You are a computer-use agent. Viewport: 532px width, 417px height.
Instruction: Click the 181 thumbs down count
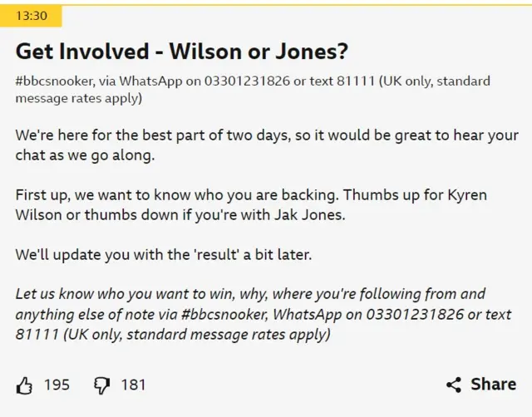tap(133, 385)
